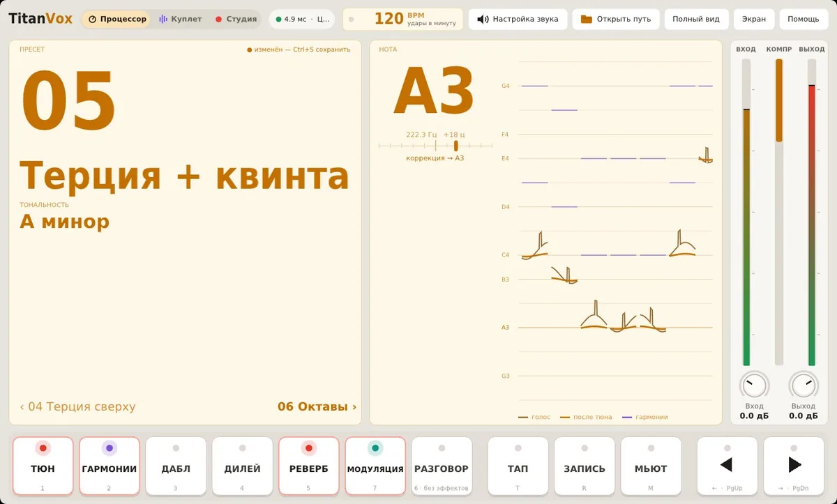Click the speaker icon in Настройка звука
The image size is (837, 504).
click(x=483, y=20)
